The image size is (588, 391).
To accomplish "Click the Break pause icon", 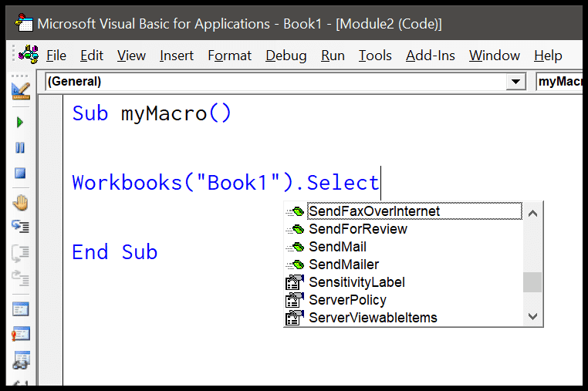I will click(x=20, y=148).
